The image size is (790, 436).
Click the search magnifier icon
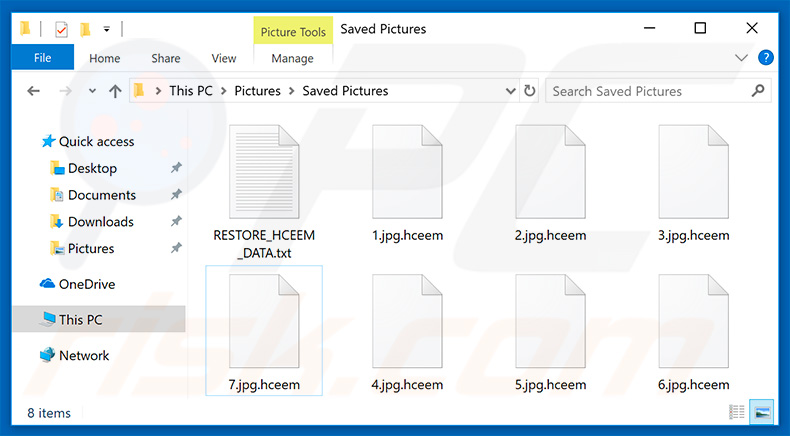(x=757, y=91)
